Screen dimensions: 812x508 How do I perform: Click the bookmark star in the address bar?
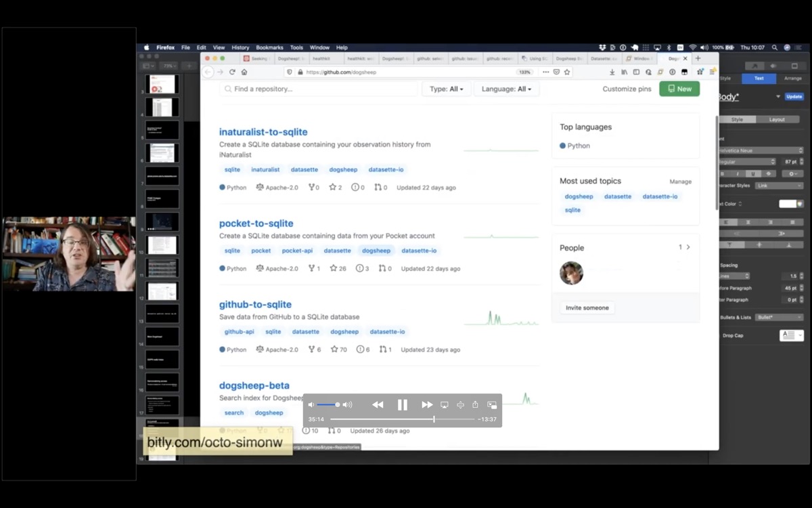[x=567, y=72]
